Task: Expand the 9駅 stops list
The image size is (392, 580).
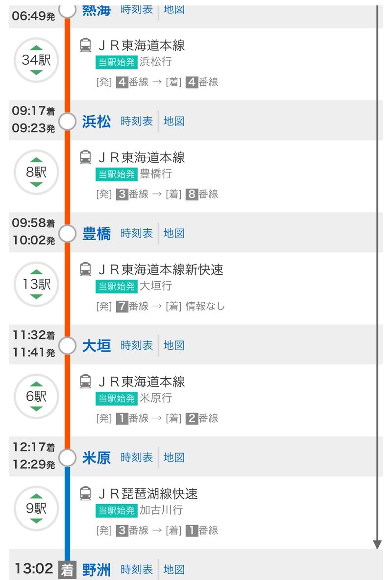Action: [x=36, y=508]
